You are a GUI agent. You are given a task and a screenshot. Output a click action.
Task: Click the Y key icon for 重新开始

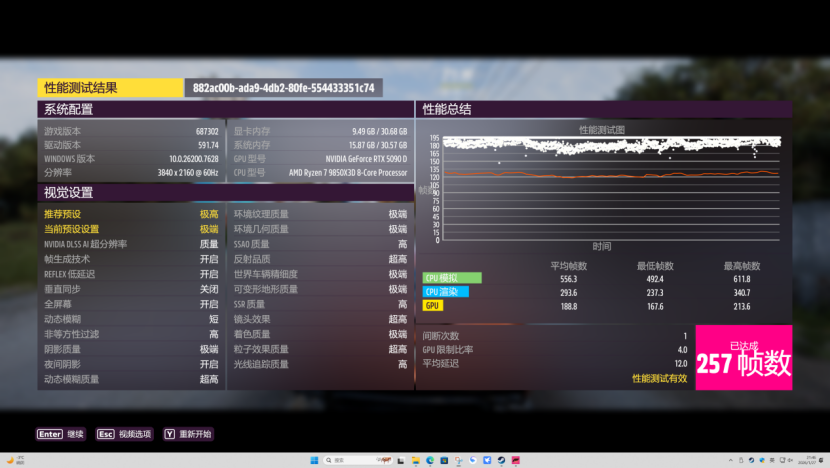pos(169,434)
